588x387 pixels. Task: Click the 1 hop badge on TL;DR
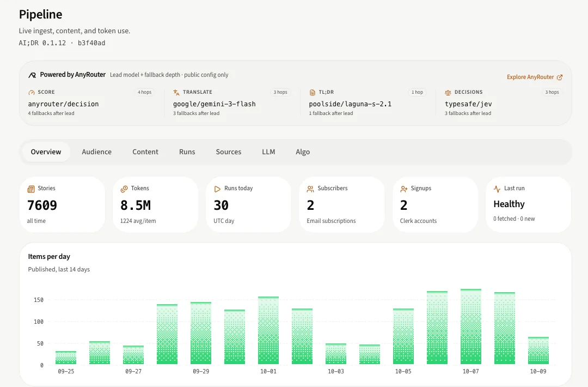[417, 92]
